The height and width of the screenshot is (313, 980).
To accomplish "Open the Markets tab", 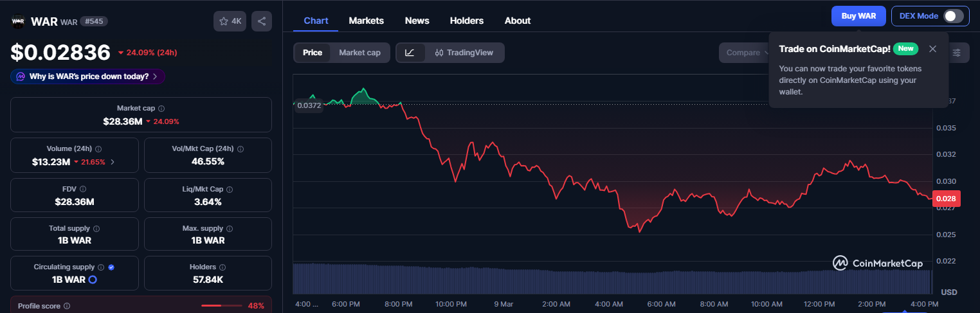I will pos(366,21).
